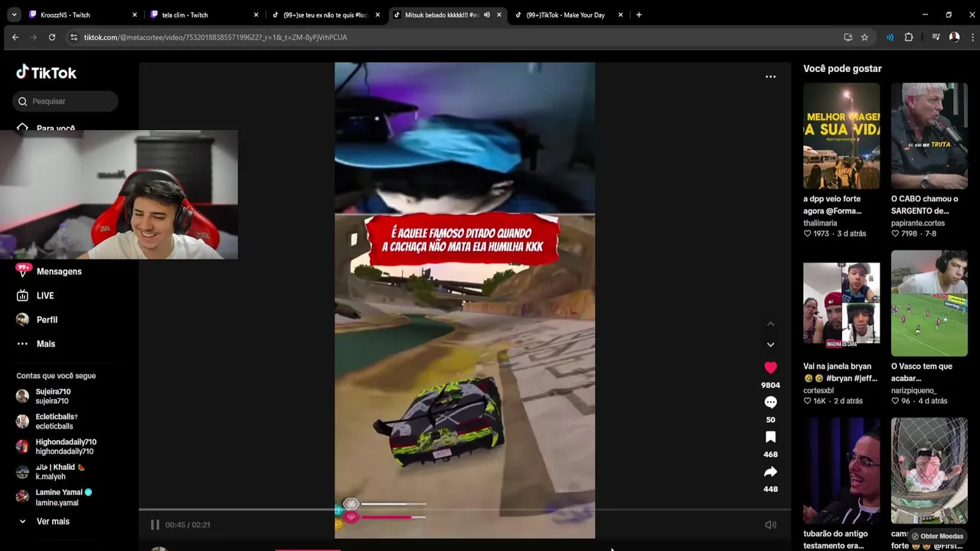Click the Pesquisar search field

tap(65, 101)
